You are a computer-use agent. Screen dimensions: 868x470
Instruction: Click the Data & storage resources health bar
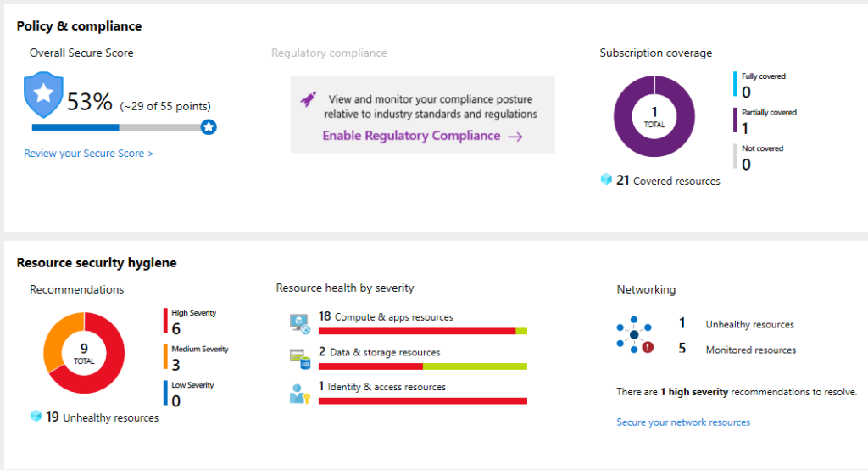click(x=422, y=366)
